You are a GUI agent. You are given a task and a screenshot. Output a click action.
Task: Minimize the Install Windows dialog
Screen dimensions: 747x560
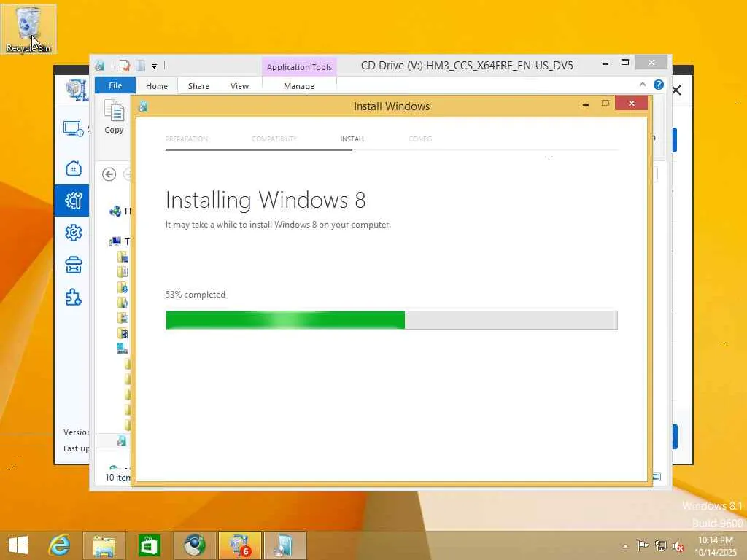(x=586, y=104)
